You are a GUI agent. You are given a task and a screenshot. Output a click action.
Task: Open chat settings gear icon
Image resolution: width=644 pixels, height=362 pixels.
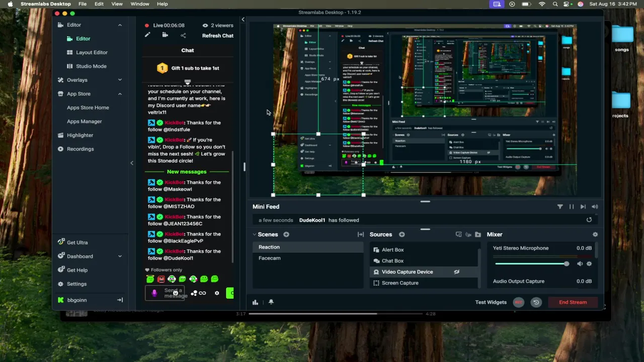tap(217, 293)
